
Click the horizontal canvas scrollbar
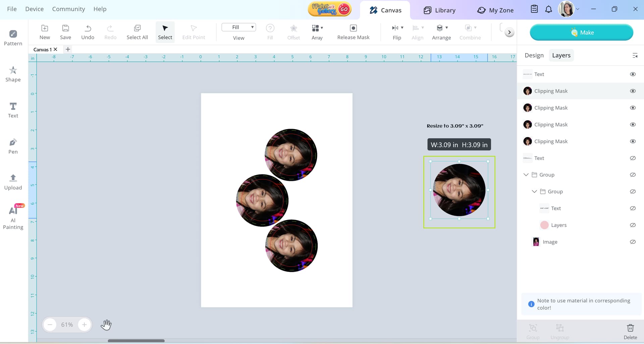(x=136, y=341)
